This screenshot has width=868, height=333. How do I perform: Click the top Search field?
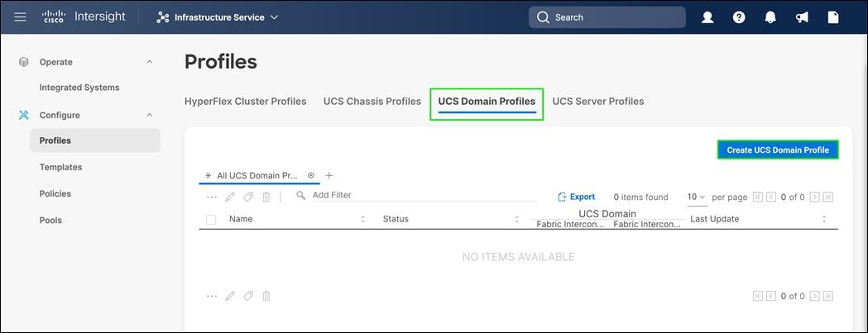tap(607, 17)
